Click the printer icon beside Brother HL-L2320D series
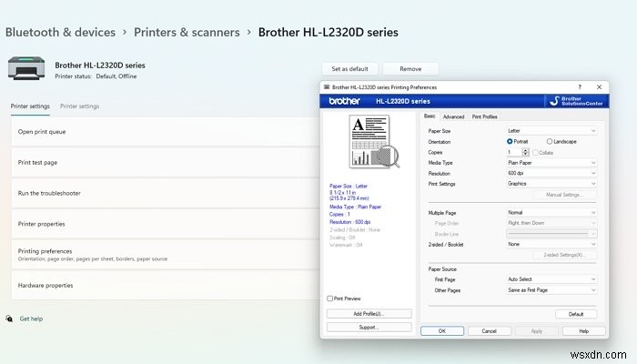 coord(26,68)
